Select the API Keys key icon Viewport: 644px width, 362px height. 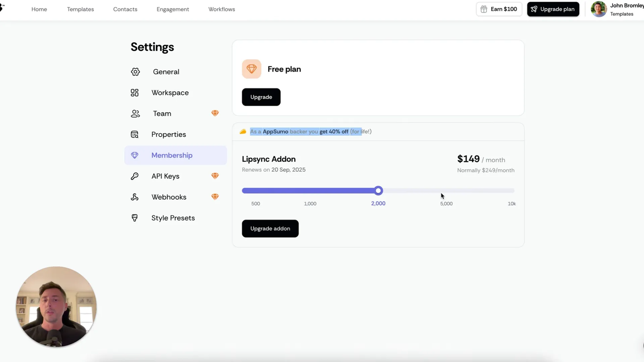click(134, 176)
